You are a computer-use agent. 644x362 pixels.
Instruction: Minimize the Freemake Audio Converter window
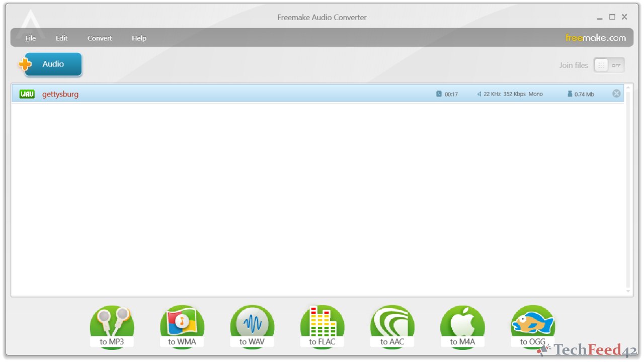point(600,18)
